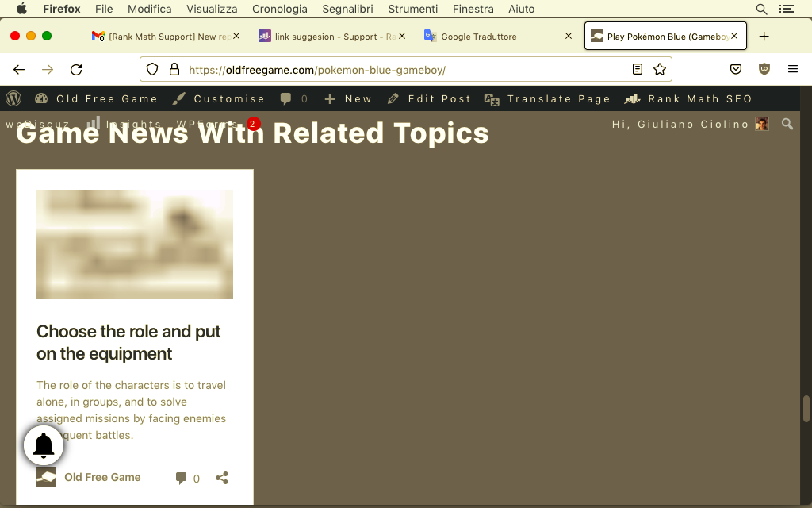Open the Strumenti menu
812x508 pixels.
tap(412, 9)
